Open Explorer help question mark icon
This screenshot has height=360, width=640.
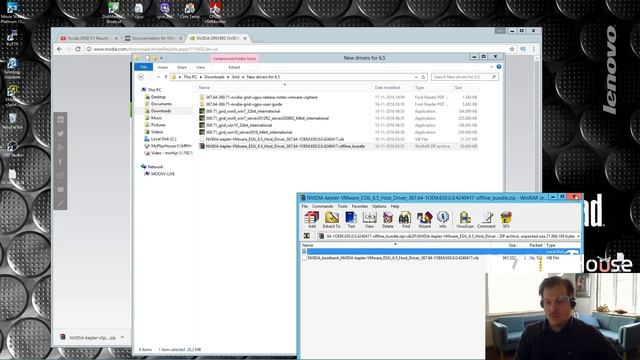coord(499,67)
